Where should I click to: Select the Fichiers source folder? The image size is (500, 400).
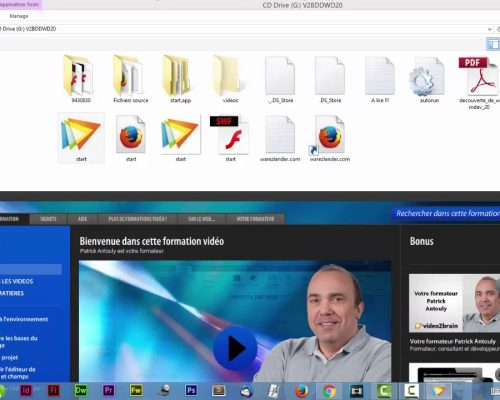(131, 79)
